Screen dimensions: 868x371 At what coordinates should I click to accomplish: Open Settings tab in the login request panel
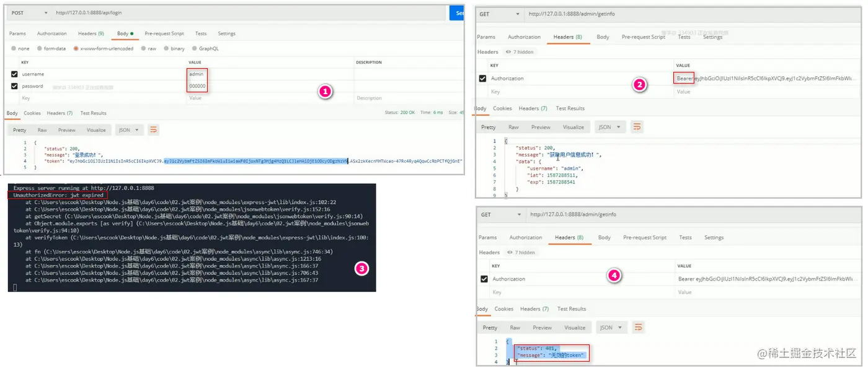226,33
